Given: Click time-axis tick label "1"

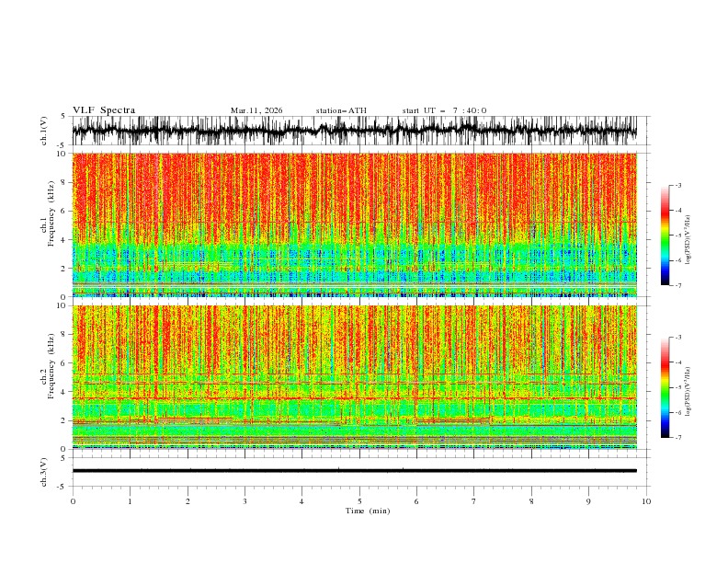Looking at the screenshot, I should tap(130, 501).
